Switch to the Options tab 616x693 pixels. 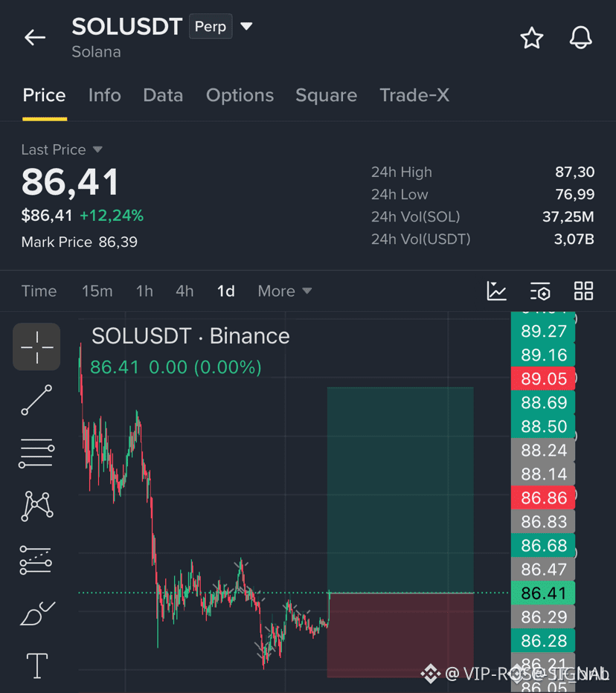pos(240,95)
